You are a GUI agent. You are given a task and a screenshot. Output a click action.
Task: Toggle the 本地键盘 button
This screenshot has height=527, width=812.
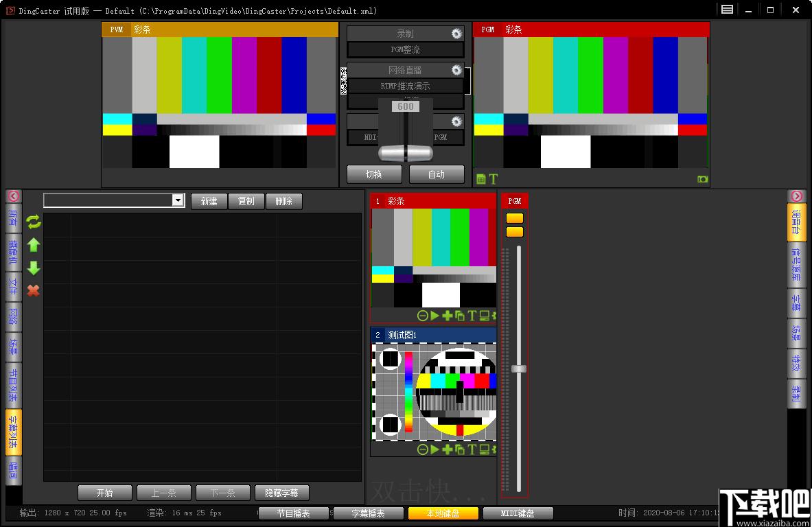pos(443,513)
